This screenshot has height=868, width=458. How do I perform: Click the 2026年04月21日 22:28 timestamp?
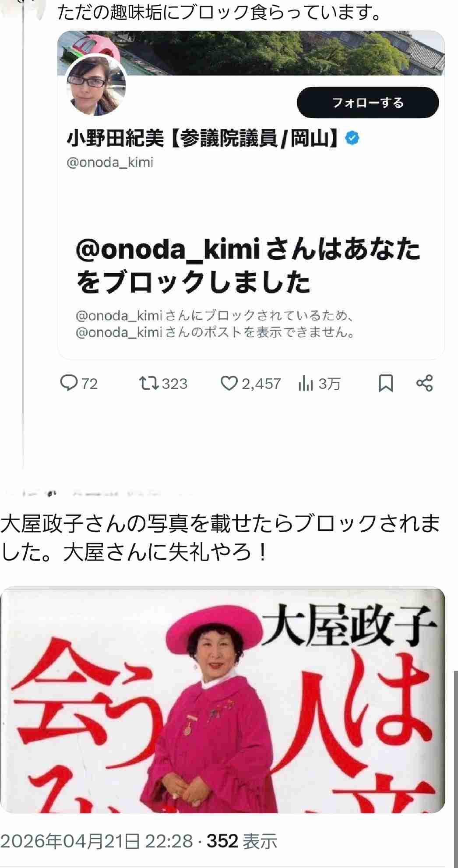pos(96,841)
